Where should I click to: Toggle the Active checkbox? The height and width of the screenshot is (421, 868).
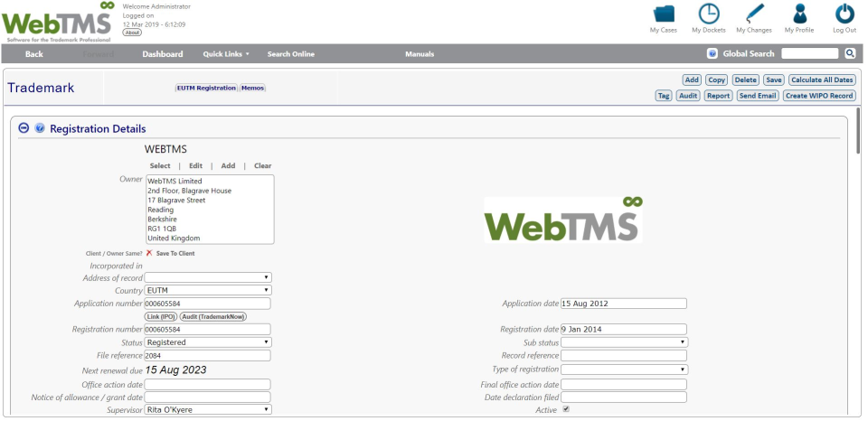pos(566,409)
